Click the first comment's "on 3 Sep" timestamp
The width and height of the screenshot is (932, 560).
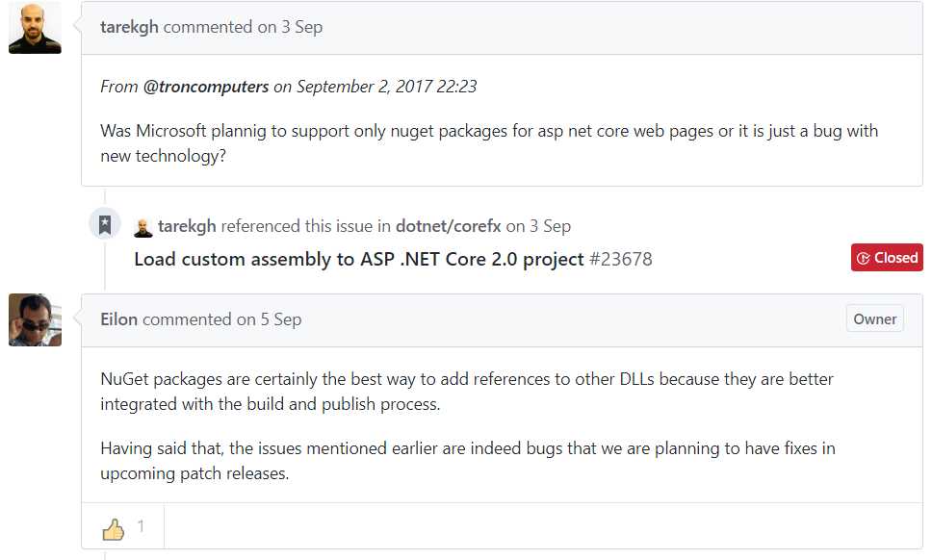[290, 27]
